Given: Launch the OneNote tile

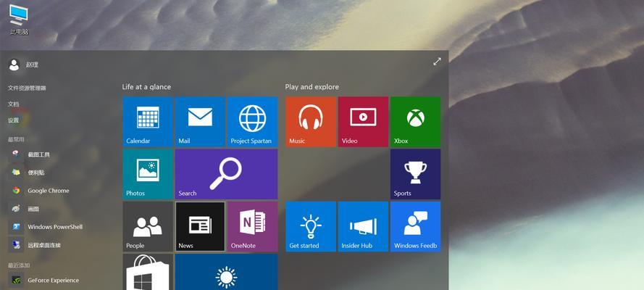Looking at the screenshot, I should coord(253,226).
